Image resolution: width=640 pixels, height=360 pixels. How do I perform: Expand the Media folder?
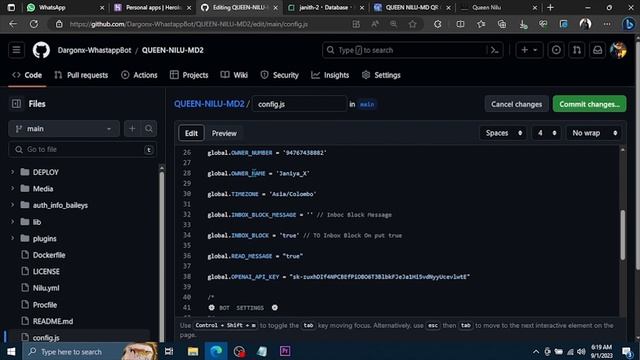(x=12, y=189)
